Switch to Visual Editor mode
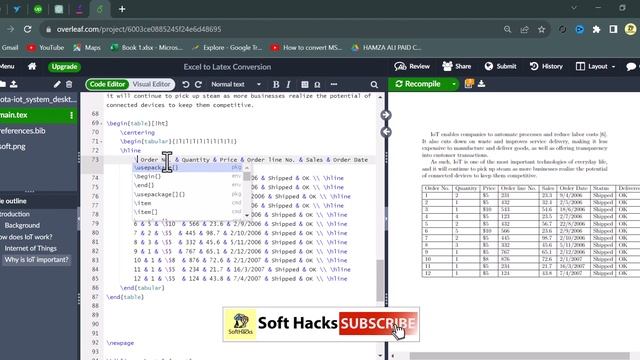This screenshot has width=640, height=360. [151, 84]
